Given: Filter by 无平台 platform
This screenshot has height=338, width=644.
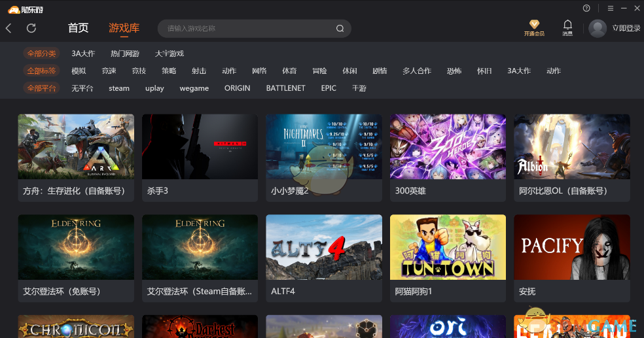Looking at the screenshot, I should click(x=82, y=88).
